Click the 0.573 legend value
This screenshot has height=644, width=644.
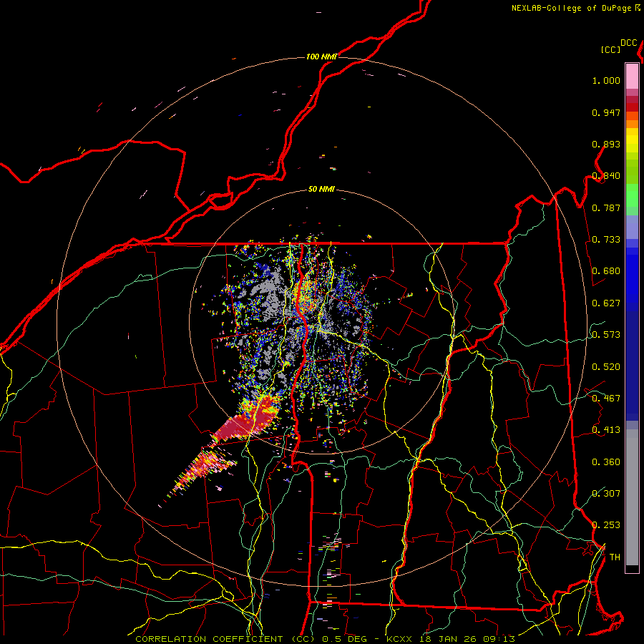[606, 335]
